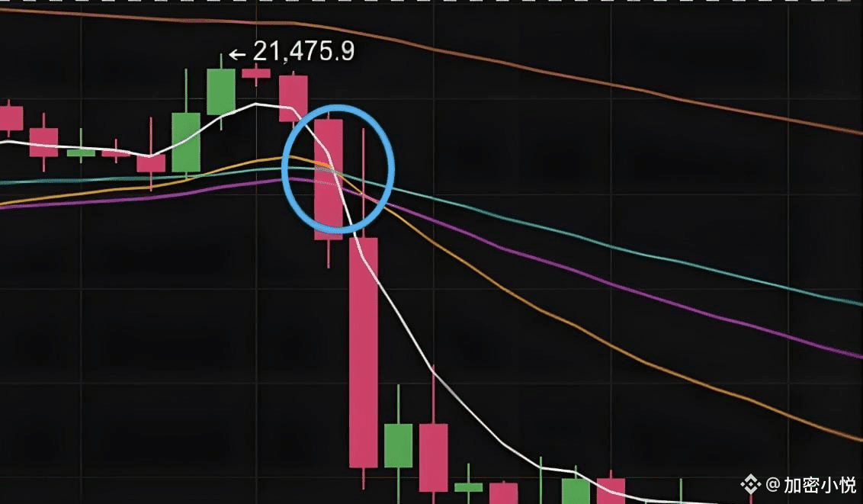Click the tall green candle before the peak candle
The width and height of the screenshot is (863, 504).
(x=186, y=143)
